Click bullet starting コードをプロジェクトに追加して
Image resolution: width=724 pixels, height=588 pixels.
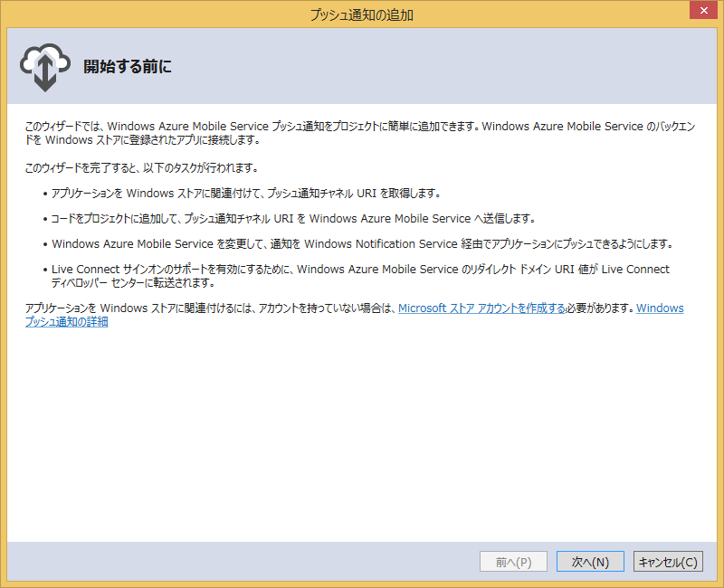(293, 219)
